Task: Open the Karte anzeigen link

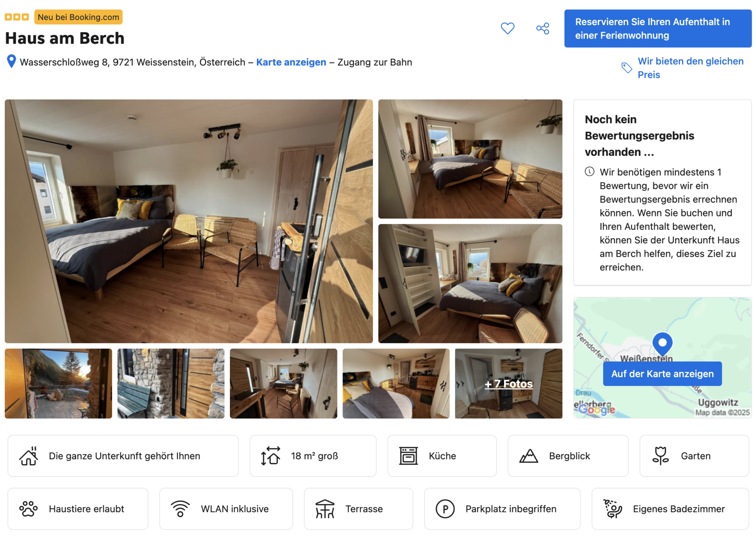Action: (x=291, y=62)
